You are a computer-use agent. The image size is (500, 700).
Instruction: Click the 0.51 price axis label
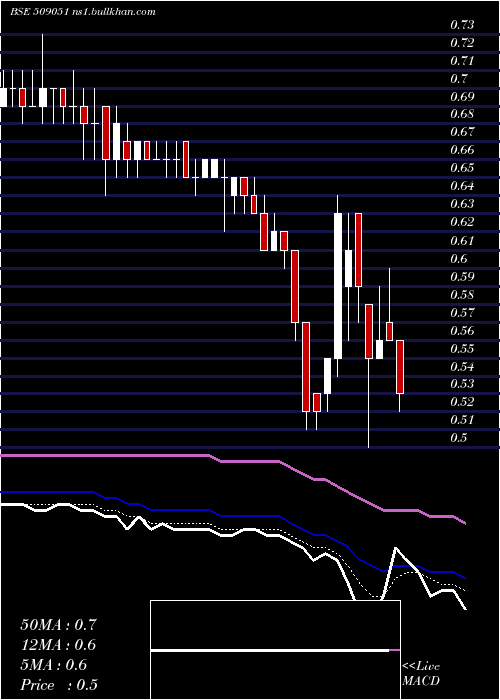462,420
